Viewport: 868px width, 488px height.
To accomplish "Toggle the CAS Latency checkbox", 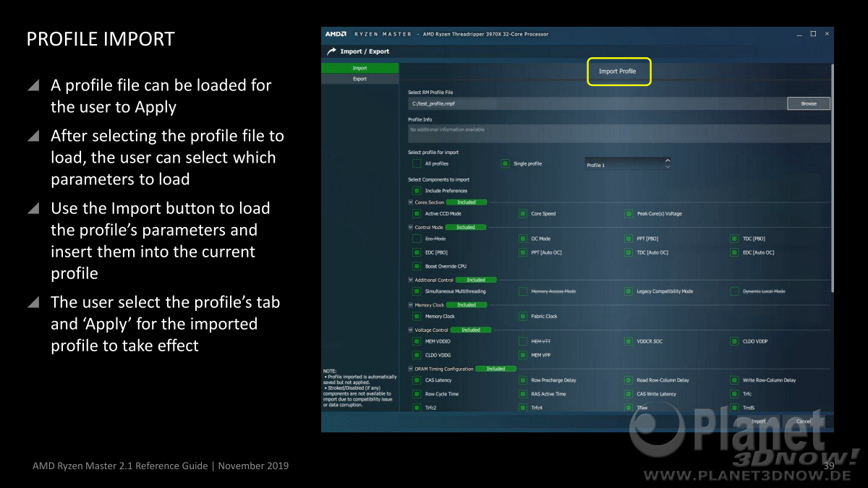I will 417,380.
